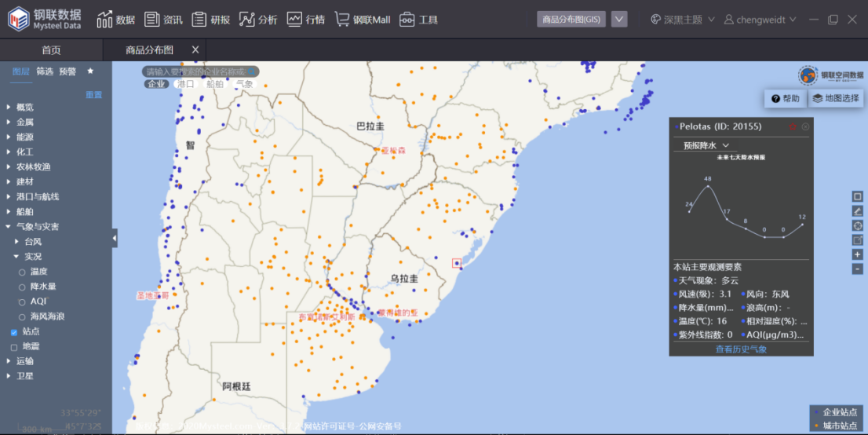Click the 商品分布图(GIS) button

coord(571,20)
